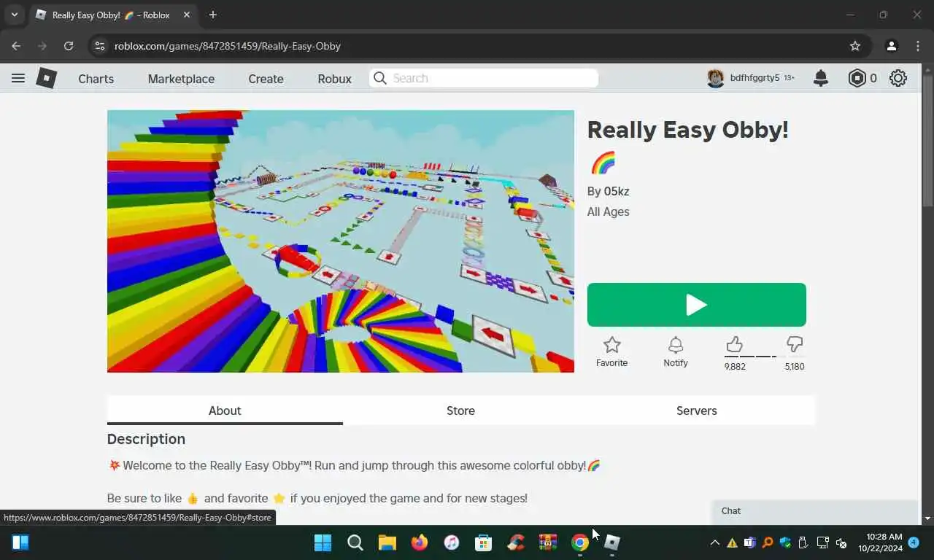This screenshot has width=934, height=560.
Task: Open Chrome profile avatar menu
Action: (891, 46)
